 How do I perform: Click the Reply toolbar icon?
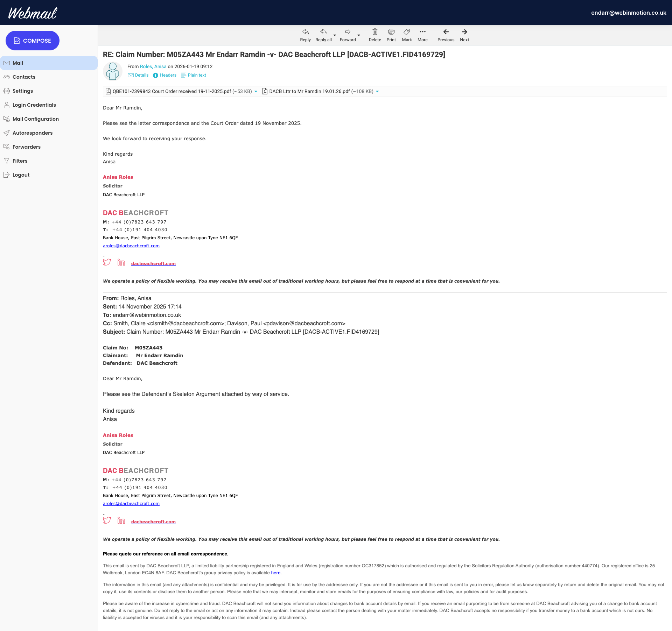tap(305, 32)
